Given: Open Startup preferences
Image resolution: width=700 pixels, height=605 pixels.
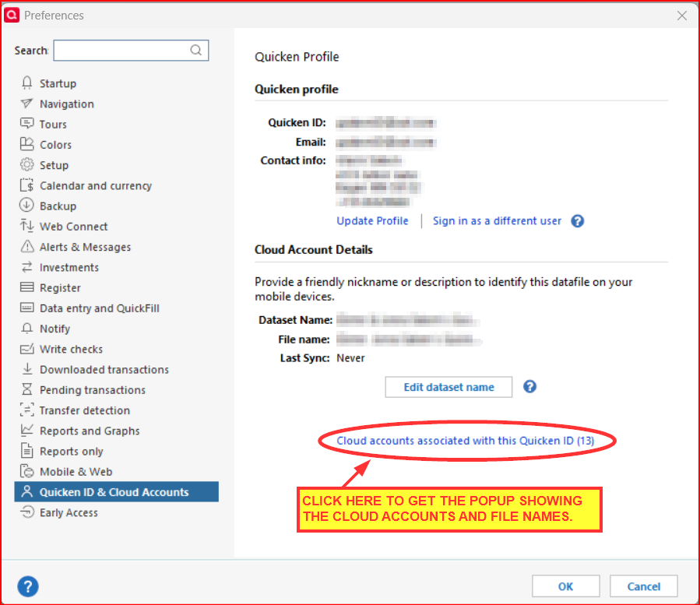Looking at the screenshot, I should click(x=58, y=83).
